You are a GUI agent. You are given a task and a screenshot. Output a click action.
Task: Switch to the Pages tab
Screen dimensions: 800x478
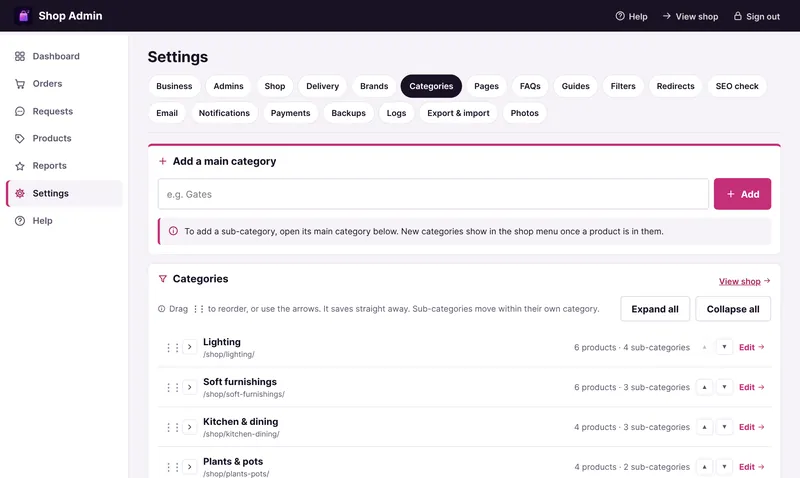(x=486, y=86)
